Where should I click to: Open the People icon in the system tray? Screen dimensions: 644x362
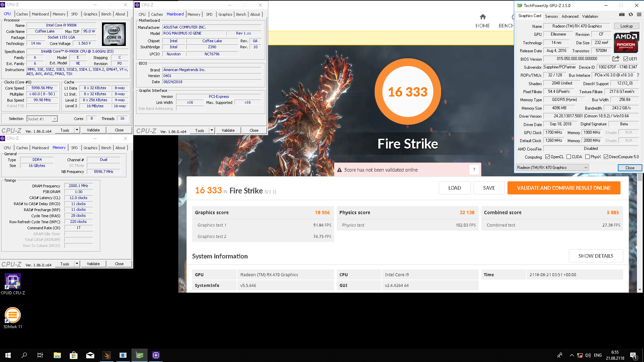(x=560, y=355)
